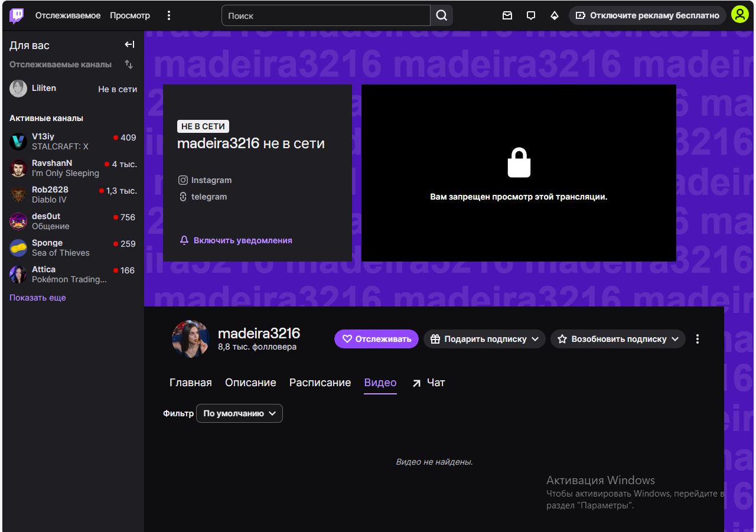Open the three-dot menu in top navigation
The width and height of the screenshot is (756, 532).
(x=169, y=15)
